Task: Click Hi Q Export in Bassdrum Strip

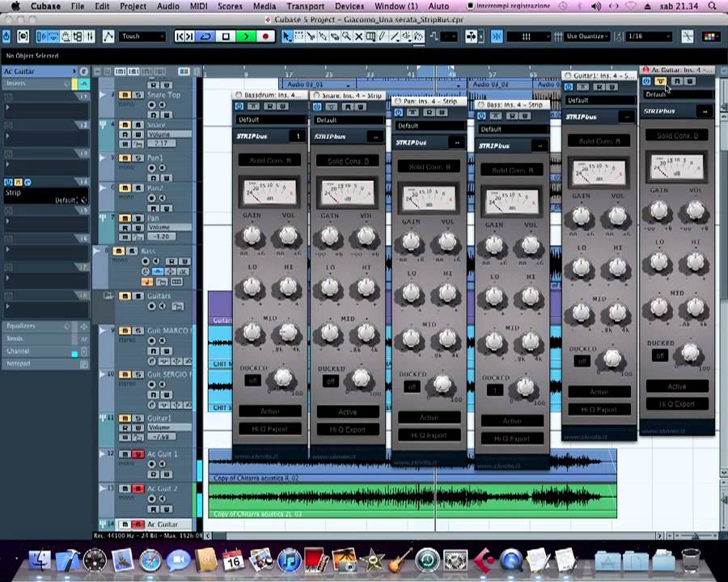Action: [x=269, y=429]
